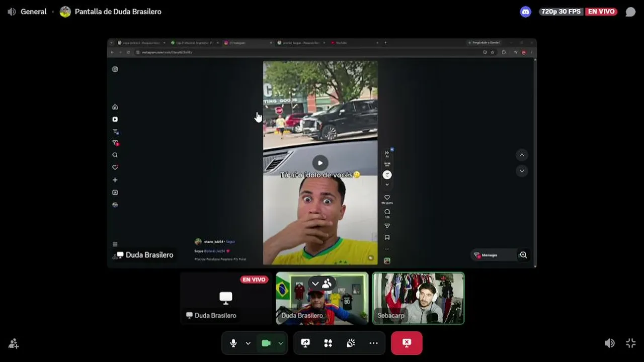
Task: Select Duda Brasilero's webcam tile
Action: (322, 298)
